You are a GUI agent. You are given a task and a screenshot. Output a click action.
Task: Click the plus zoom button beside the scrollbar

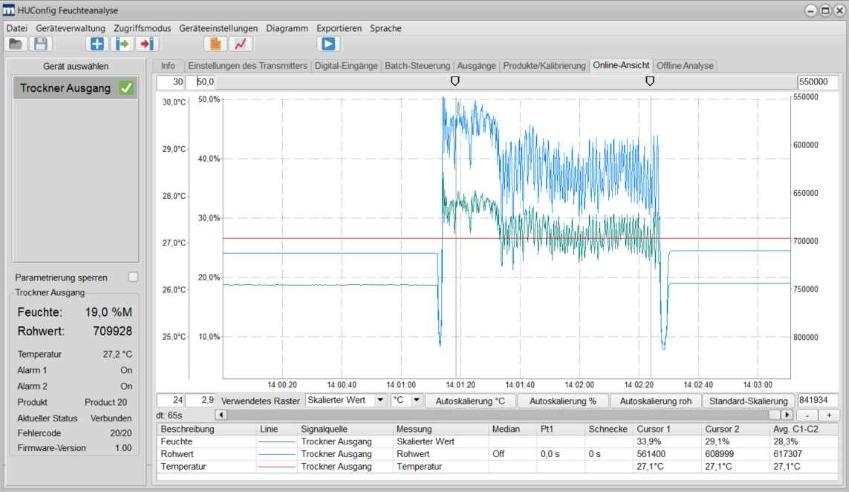pos(828,414)
